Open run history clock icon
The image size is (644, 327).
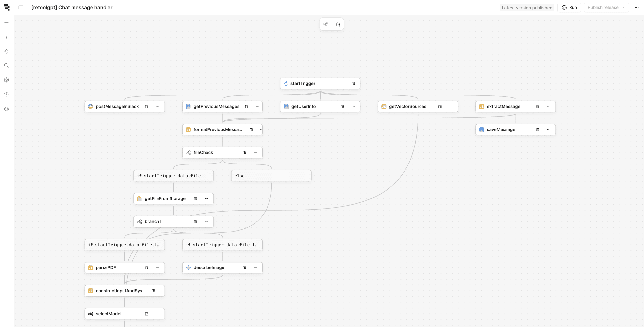(x=7, y=95)
